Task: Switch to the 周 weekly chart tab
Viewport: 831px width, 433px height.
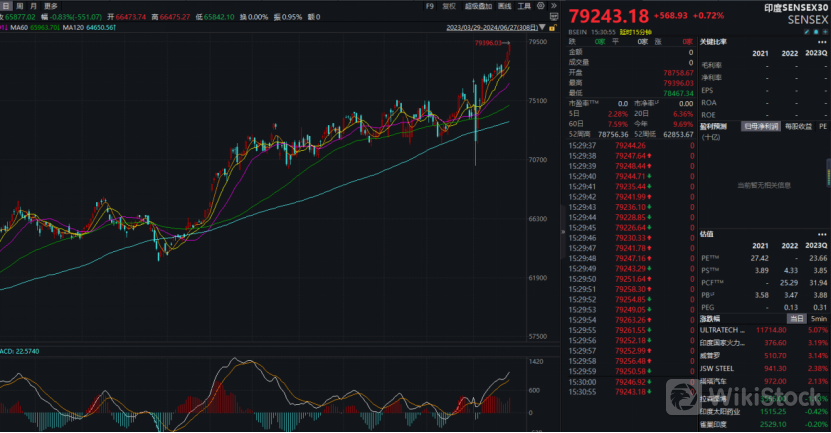Action: click(18, 6)
